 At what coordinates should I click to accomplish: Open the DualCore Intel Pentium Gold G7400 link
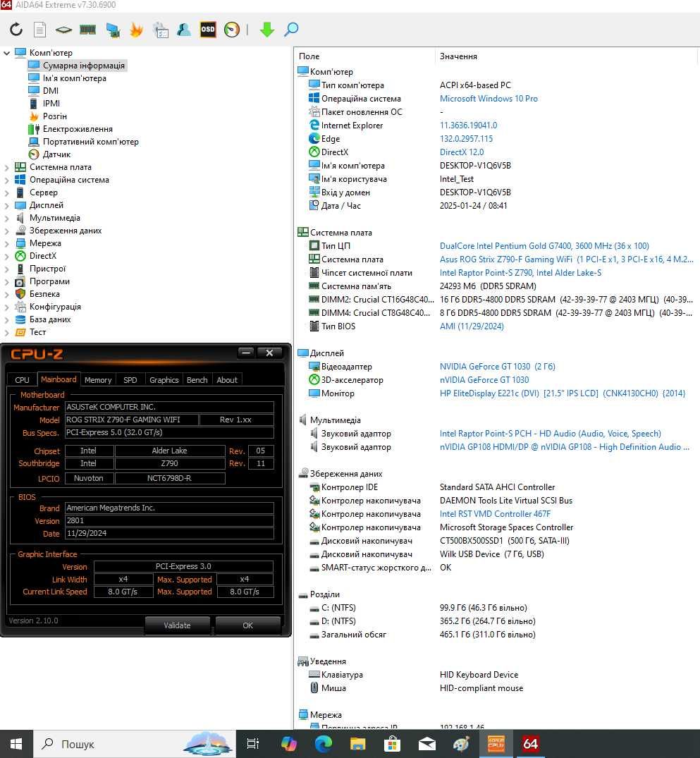pyautogui.click(x=544, y=246)
